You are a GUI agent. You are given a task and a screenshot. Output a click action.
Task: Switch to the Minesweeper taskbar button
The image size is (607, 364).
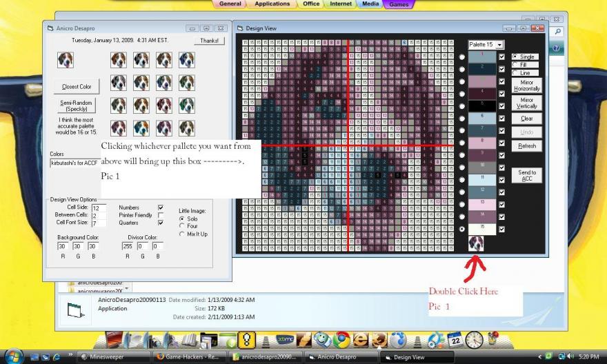pos(113,357)
